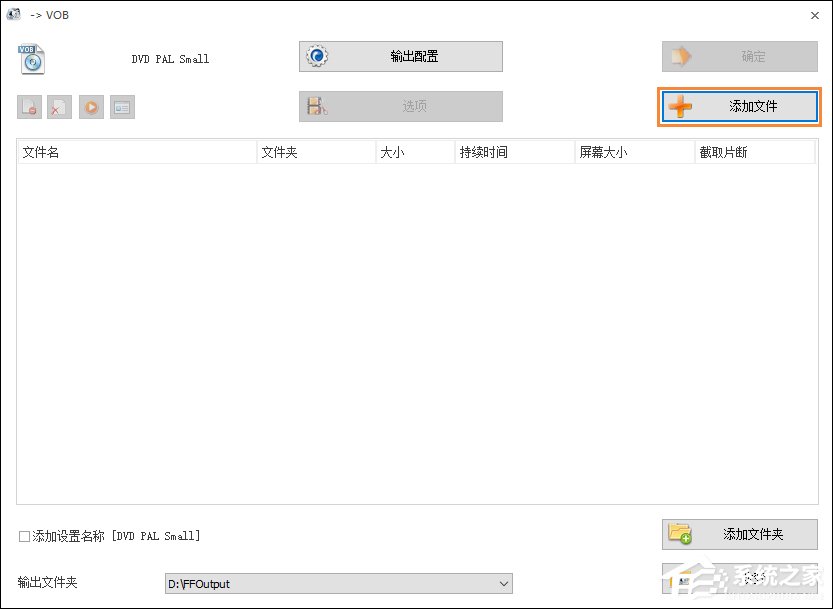Click the 添加文件夹 add folder button
Image resolution: width=833 pixels, height=609 pixels.
tap(739, 534)
